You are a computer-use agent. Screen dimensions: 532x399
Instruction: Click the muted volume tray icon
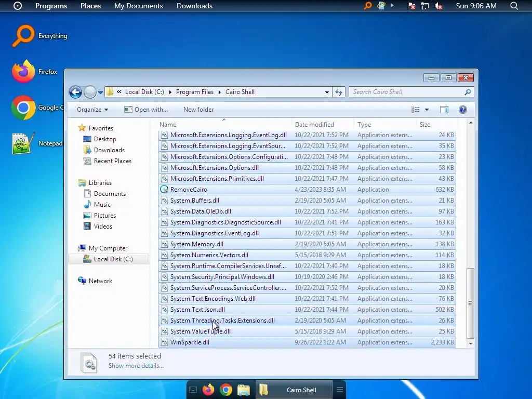pos(438,6)
